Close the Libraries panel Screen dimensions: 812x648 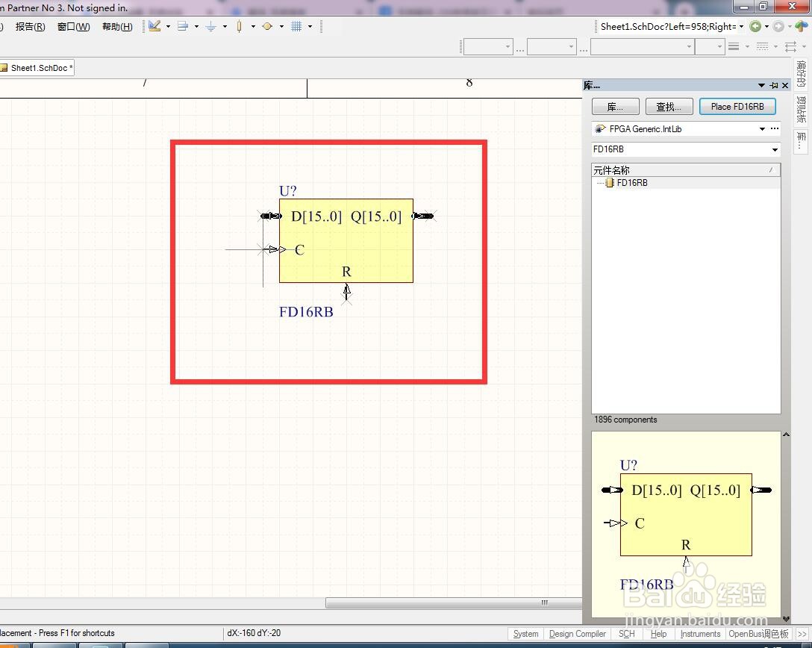[785, 85]
